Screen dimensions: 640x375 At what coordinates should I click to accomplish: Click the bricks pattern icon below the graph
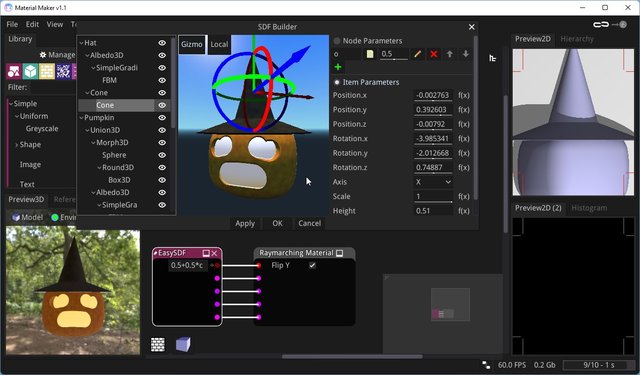[158, 344]
